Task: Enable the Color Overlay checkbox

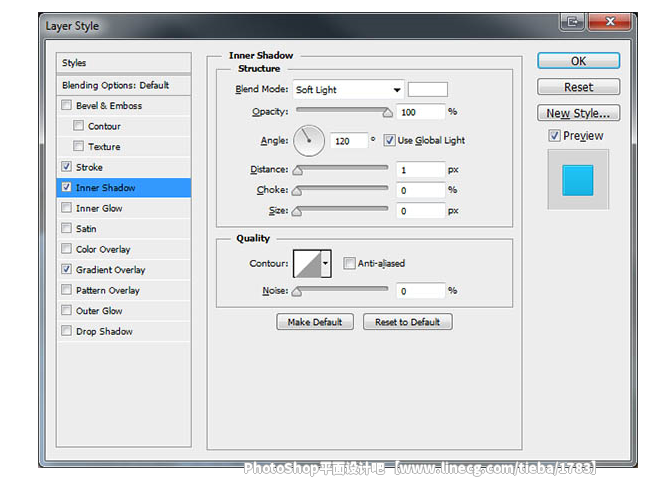Action: pos(66,248)
